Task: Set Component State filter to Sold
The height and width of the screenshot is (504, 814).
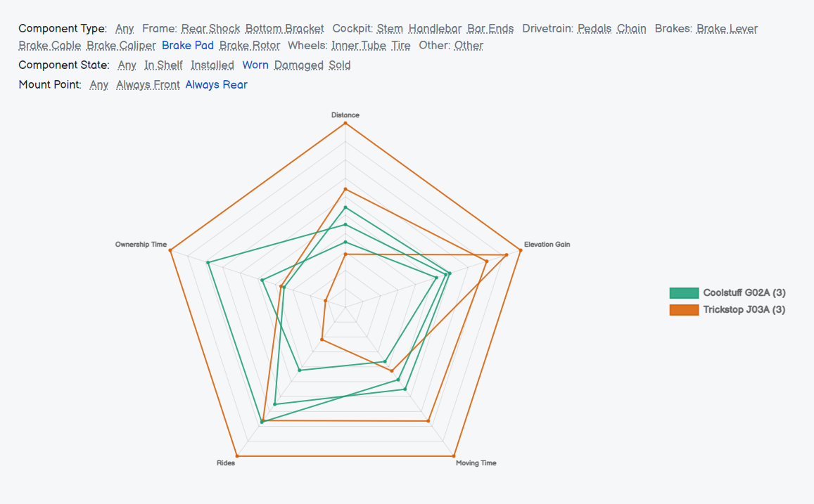Action: click(340, 65)
